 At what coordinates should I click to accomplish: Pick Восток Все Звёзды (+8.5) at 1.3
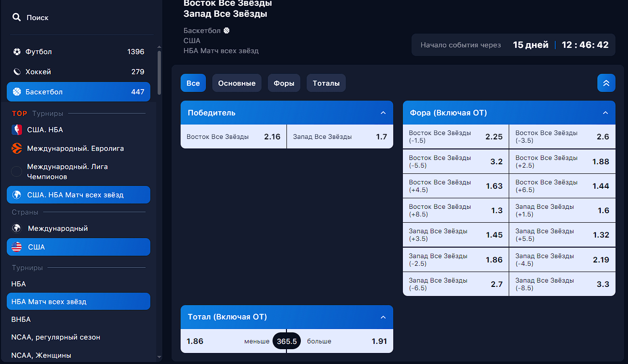[456, 210]
